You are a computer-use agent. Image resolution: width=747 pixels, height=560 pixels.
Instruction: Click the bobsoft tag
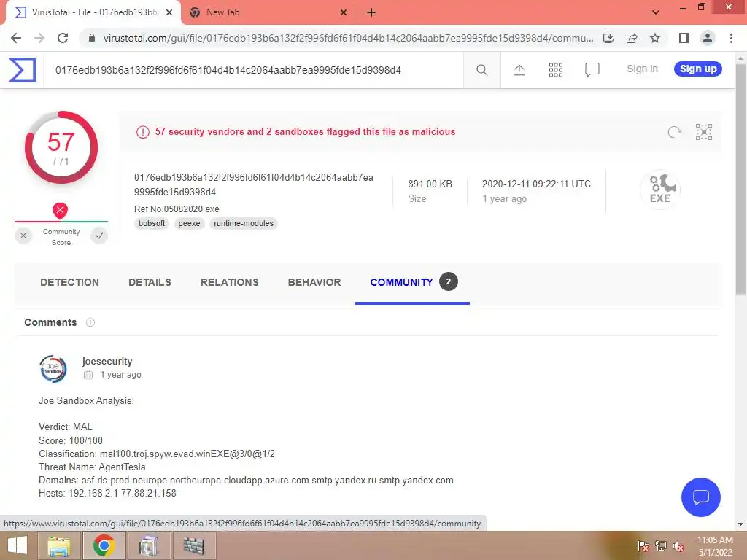(152, 223)
